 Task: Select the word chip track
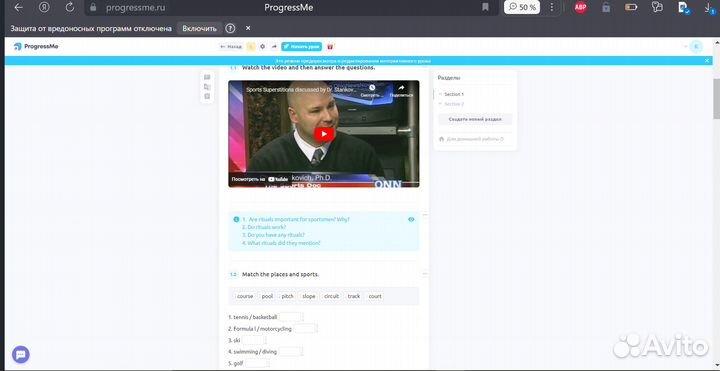[x=354, y=296]
